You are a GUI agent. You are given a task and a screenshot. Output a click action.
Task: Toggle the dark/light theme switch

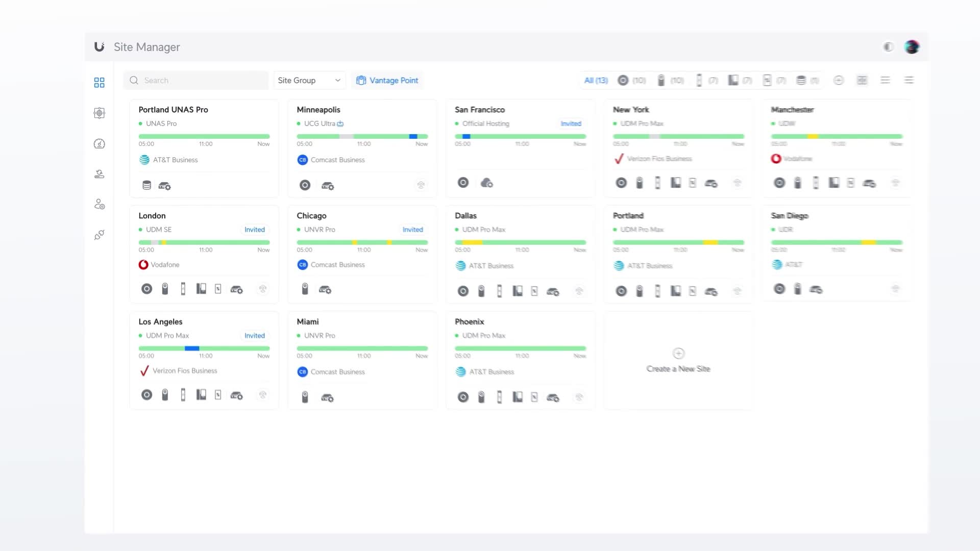(888, 47)
